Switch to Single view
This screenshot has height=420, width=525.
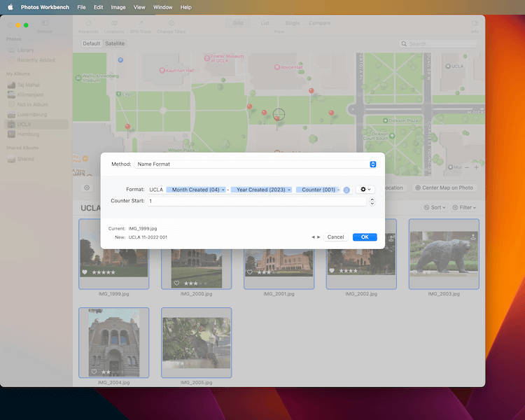tap(293, 23)
